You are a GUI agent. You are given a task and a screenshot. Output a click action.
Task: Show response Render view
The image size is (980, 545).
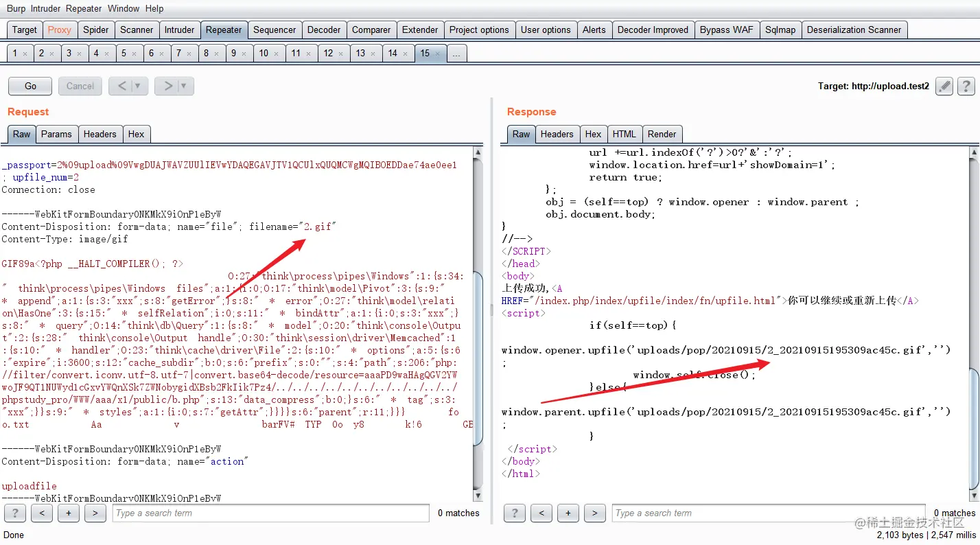[662, 134]
